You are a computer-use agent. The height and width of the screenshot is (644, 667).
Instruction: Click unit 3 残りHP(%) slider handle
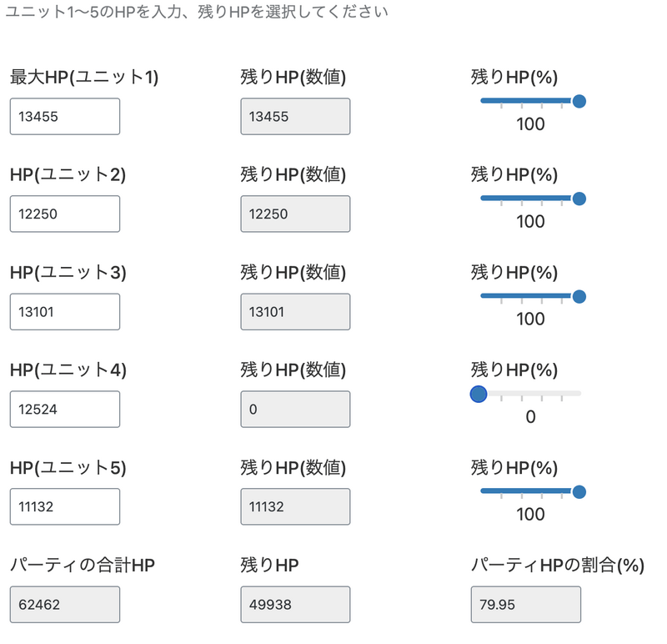pyautogui.click(x=579, y=296)
